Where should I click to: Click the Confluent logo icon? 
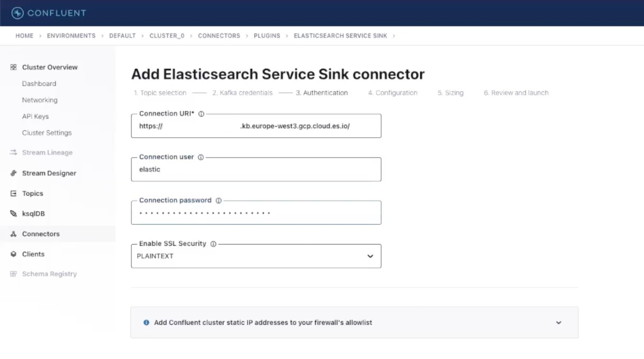18,13
